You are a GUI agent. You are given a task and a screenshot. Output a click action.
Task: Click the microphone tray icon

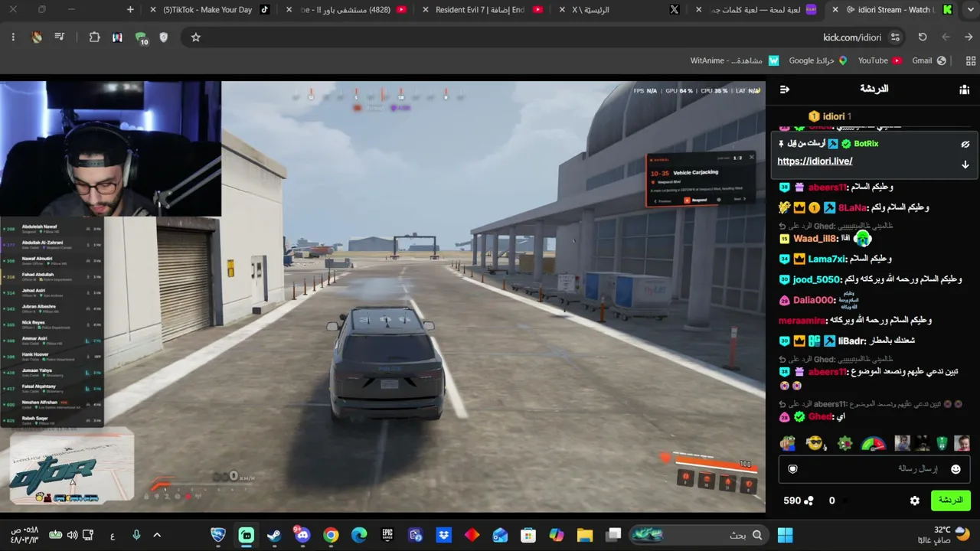(136, 535)
